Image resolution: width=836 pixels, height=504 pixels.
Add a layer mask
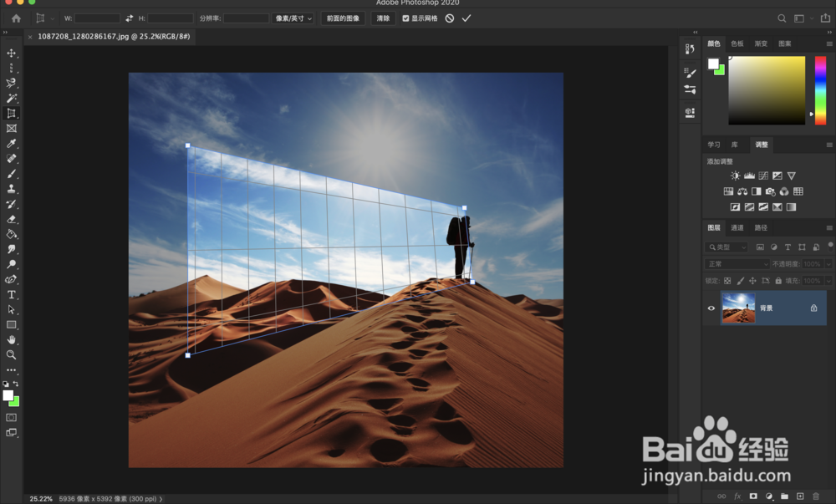pos(753,496)
